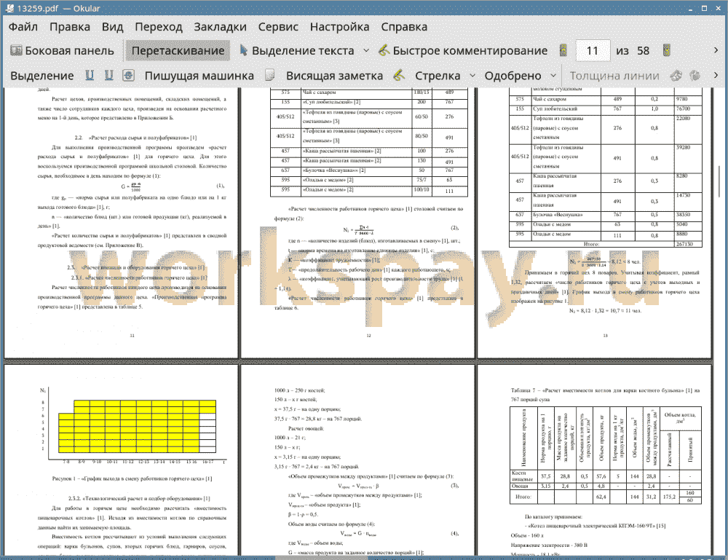The width and height of the screenshot is (728, 560).
Task: Toggle the Боковая панель sidebar button
Action: [62, 51]
